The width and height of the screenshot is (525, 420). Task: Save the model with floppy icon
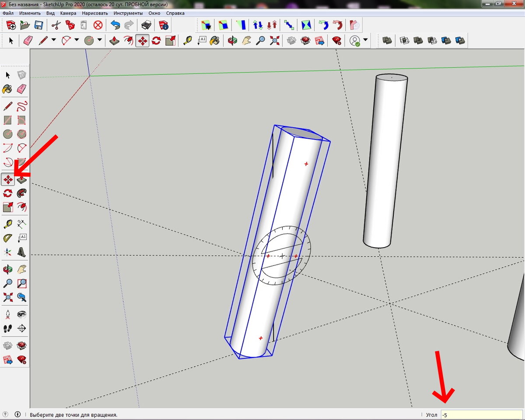pyautogui.click(x=38, y=24)
